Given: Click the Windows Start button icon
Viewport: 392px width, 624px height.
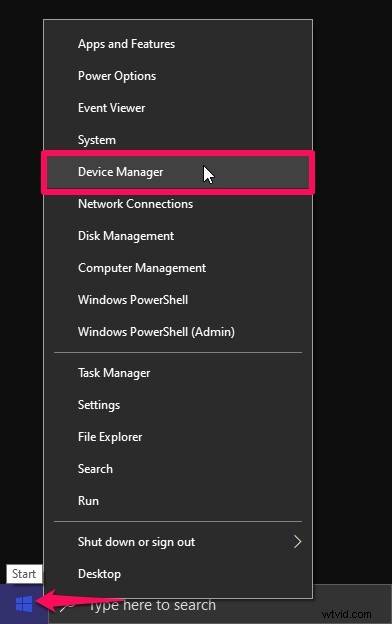Looking at the screenshot, I should (24, 604).
